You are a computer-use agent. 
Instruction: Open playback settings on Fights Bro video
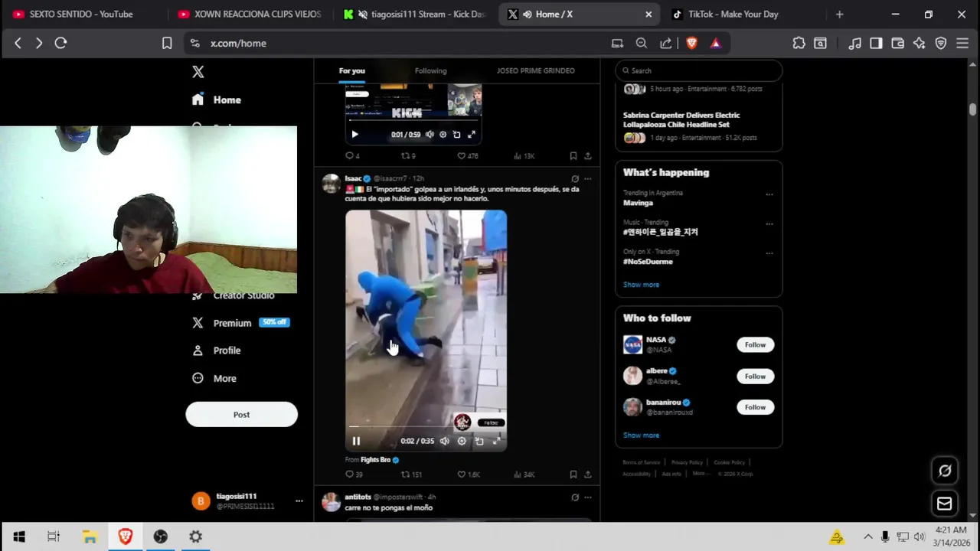click(x=462, y=441)
